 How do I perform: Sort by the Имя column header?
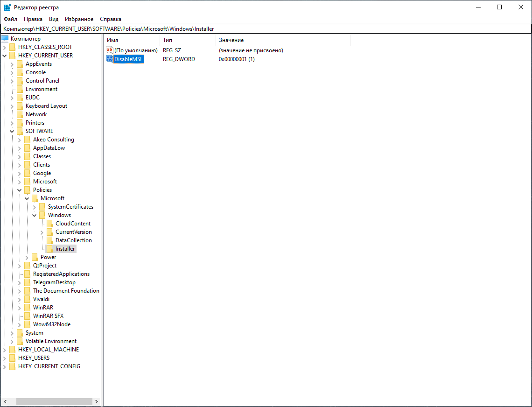pyautogui.click(x=132, y=40)
